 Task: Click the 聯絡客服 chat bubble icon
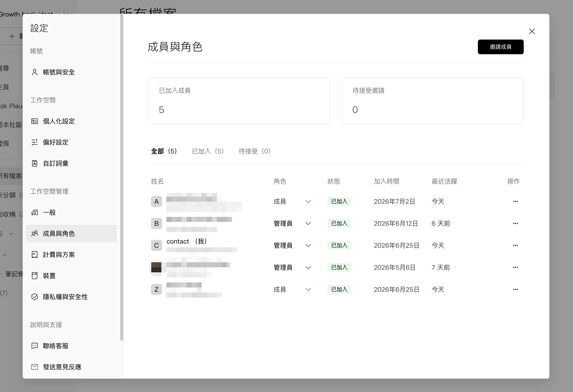coord(35,346)
